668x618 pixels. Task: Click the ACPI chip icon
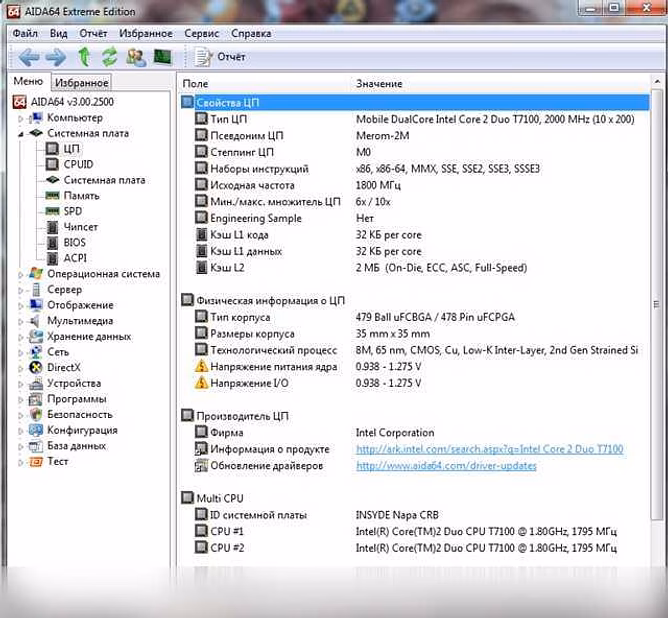[x=52, y=258]
